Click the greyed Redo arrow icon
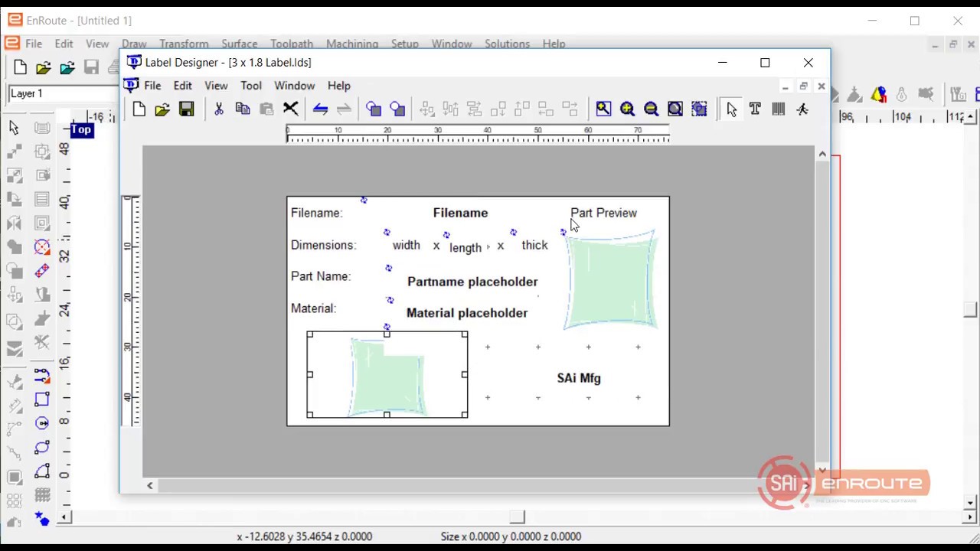980x551 pixels. (345, 109)
